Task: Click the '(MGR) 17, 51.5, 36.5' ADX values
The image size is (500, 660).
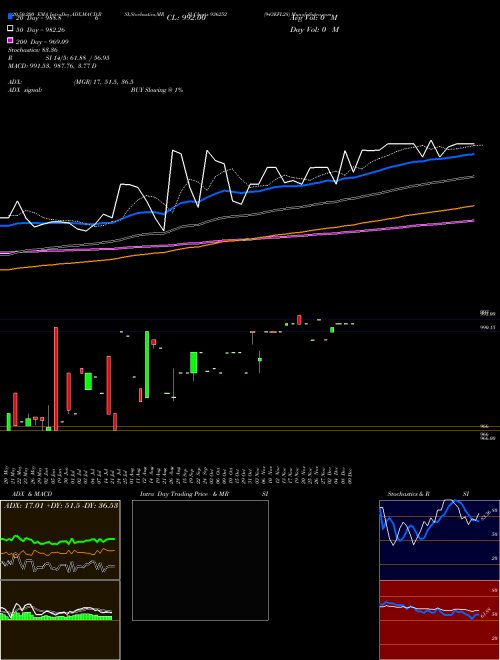Action: [x=104, y=82]
